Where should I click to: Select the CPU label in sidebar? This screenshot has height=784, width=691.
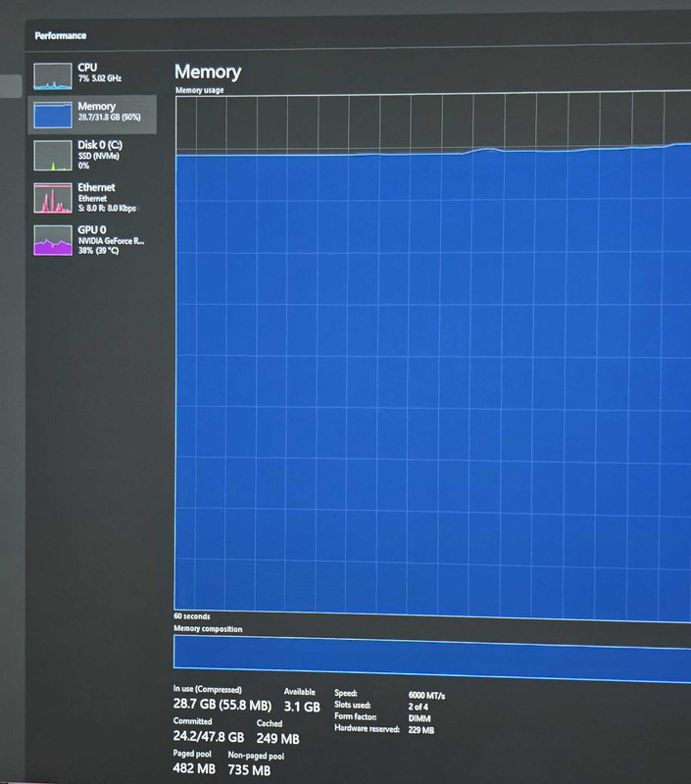coord(87,67)
